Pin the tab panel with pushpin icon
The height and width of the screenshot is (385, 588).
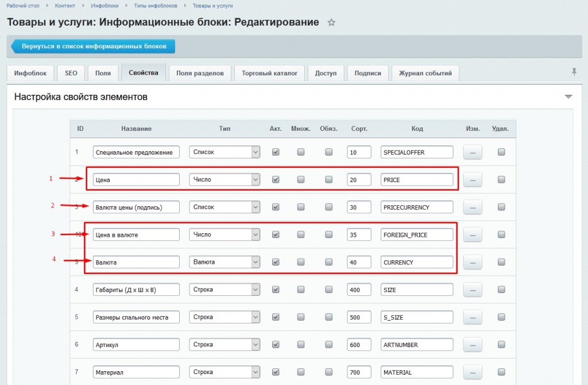point(574,72)
